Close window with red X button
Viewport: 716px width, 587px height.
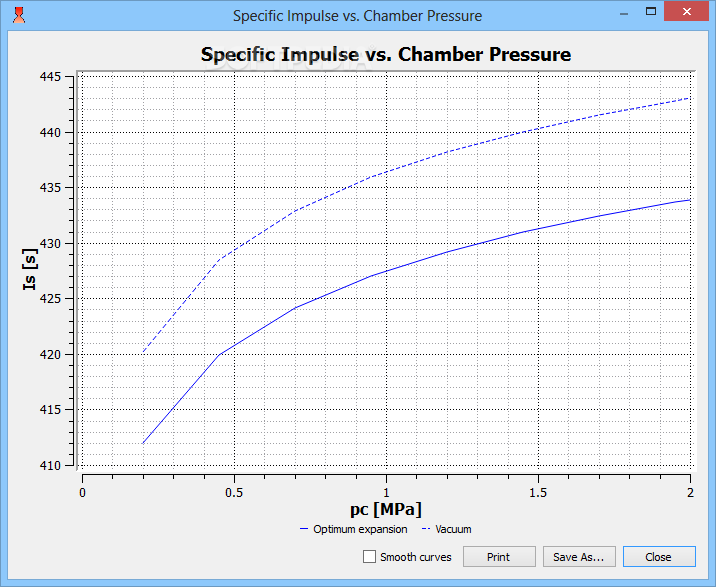tap(686, 12)
